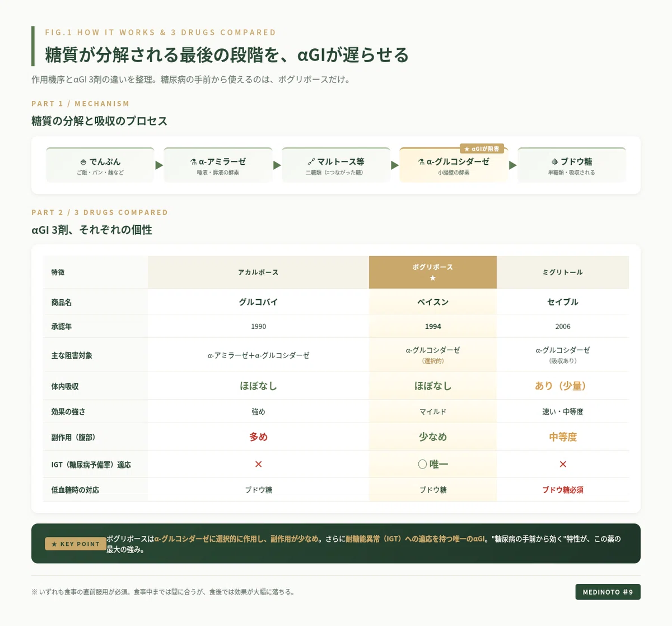Click the MEDINOTO #9 button
The image size is (672, 626).
608,592
